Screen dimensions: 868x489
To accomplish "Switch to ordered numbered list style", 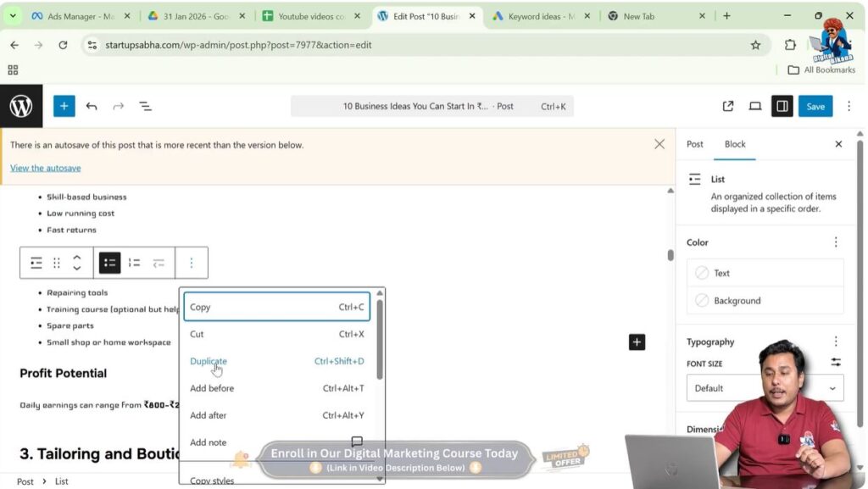I will coord(134,263).
